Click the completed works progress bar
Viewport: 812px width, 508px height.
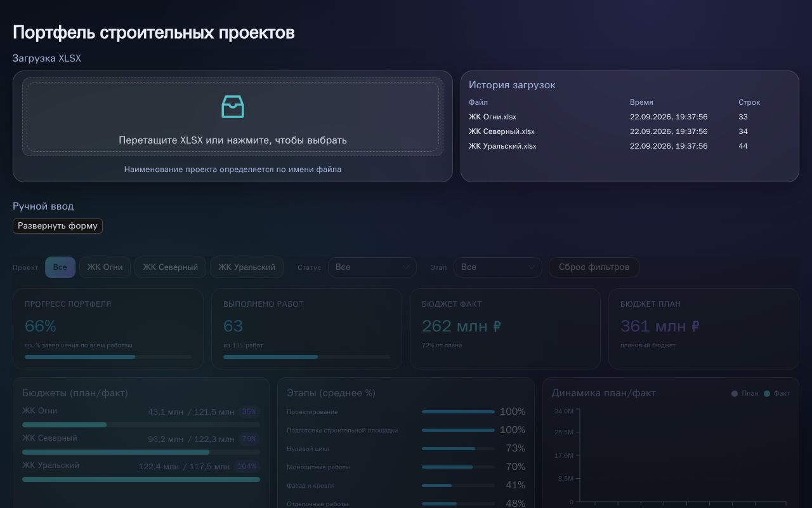click(306, 357)
